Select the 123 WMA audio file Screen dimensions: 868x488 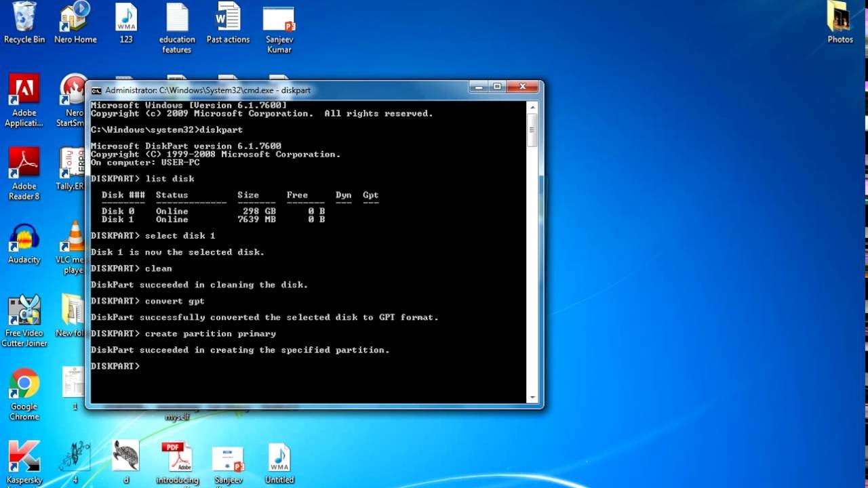click(126, 24)
